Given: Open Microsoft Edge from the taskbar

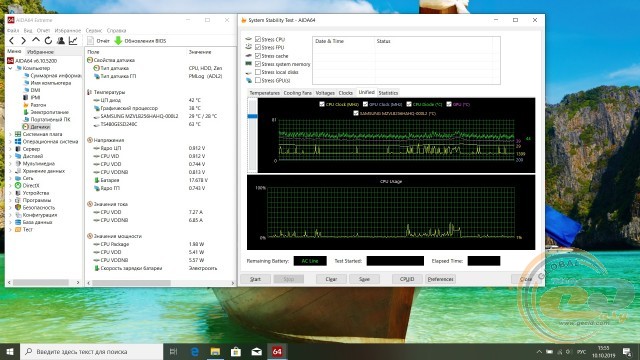Looking at the screenshot, I should pyautogui.click(x=195, y=351).
